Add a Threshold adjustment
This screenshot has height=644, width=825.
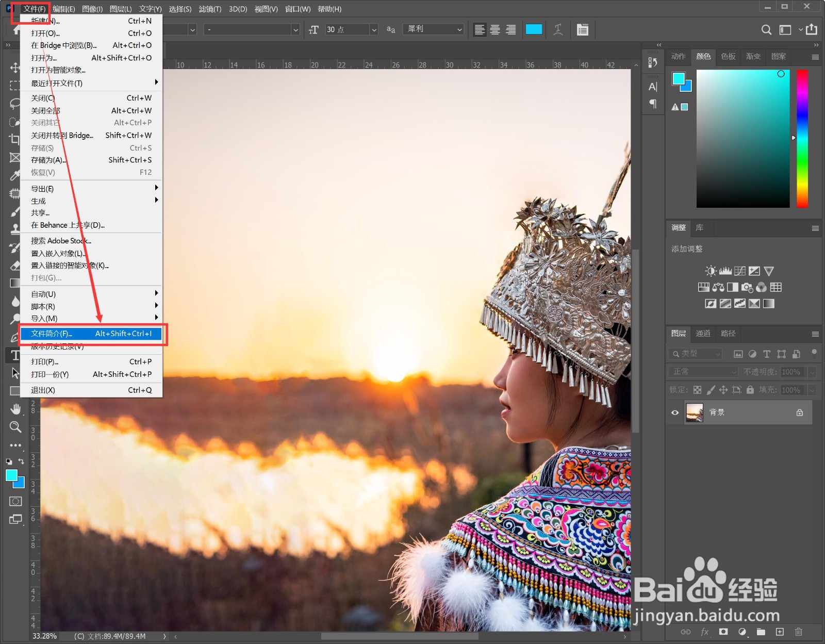pos(740,304)
